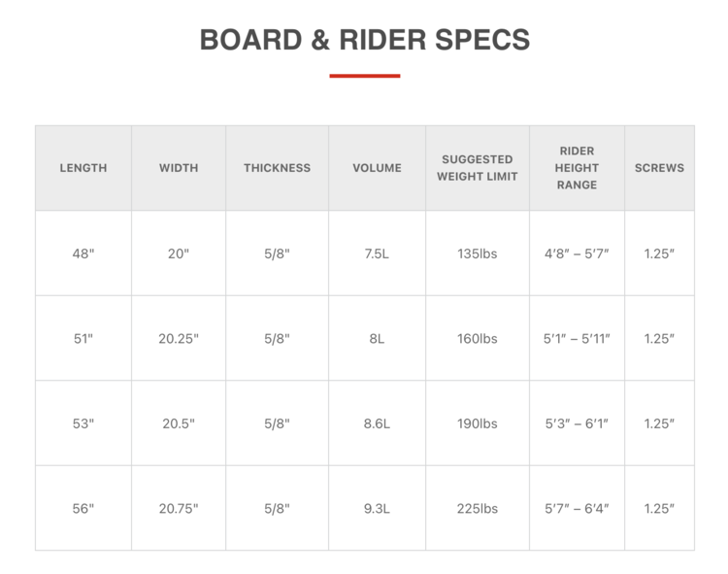Viewport: 728px width, 574px height.
Task: Click the 135lbs weight limit cell
Action: pyautogui.click(x=477, y=253)
